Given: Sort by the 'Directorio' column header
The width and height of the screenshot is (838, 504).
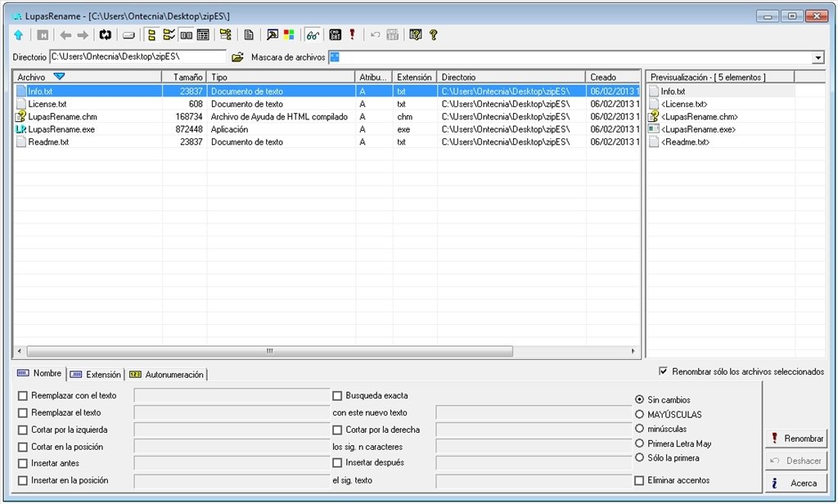Looking at the screenshot, I should (x=511, y=77).
